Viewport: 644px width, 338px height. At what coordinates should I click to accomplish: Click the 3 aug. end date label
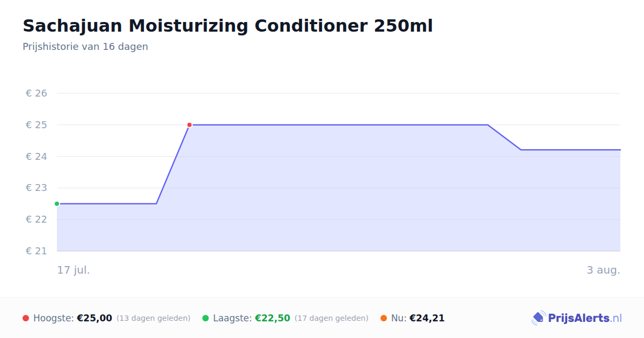(603, 270)
